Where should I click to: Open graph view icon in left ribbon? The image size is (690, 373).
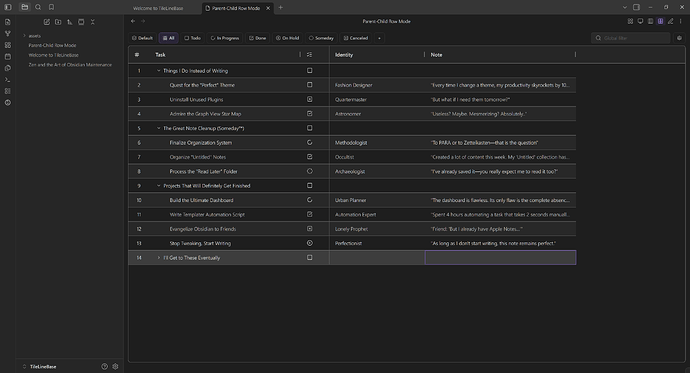coord(7,33)
